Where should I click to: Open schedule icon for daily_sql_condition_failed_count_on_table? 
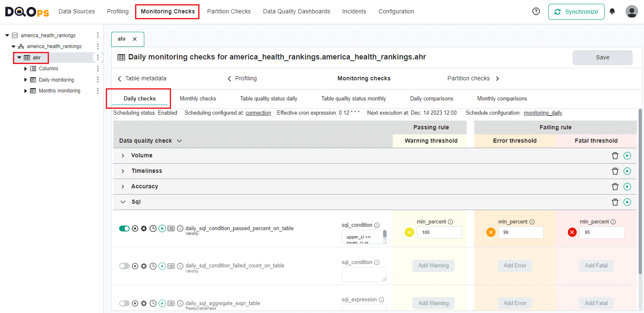coord(153,266)
